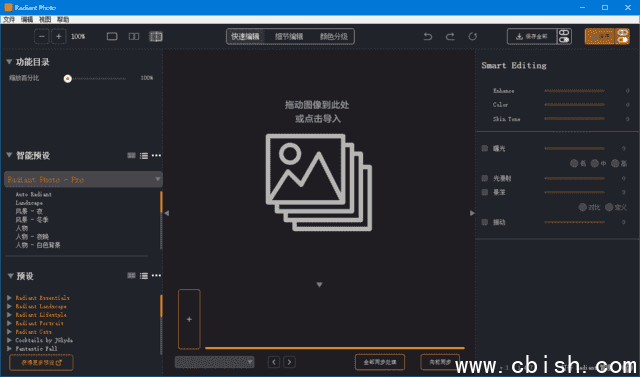Click the orange save button

click(600, 36)
